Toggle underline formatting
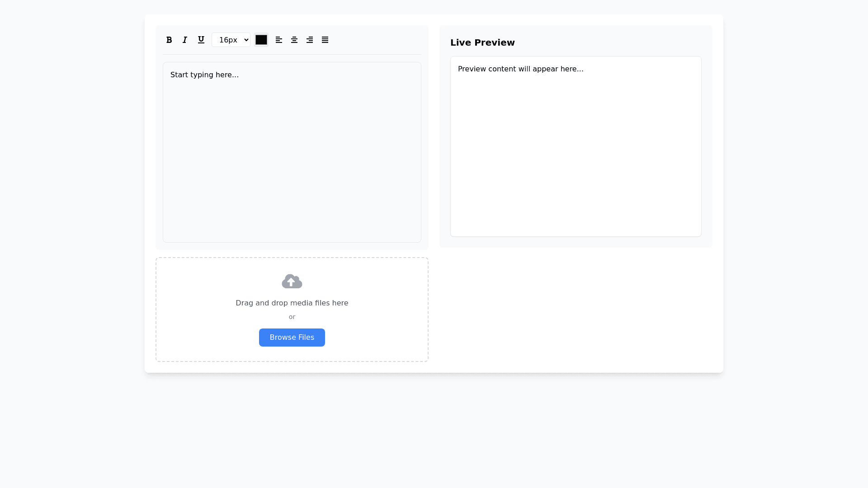Viewport: 868px width, 488px height. pyautogui.click(x=201, y=40)
